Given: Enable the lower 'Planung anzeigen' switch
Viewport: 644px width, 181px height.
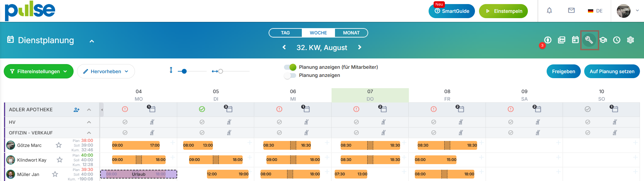Looking at the screenshot, I should point(290,75).
